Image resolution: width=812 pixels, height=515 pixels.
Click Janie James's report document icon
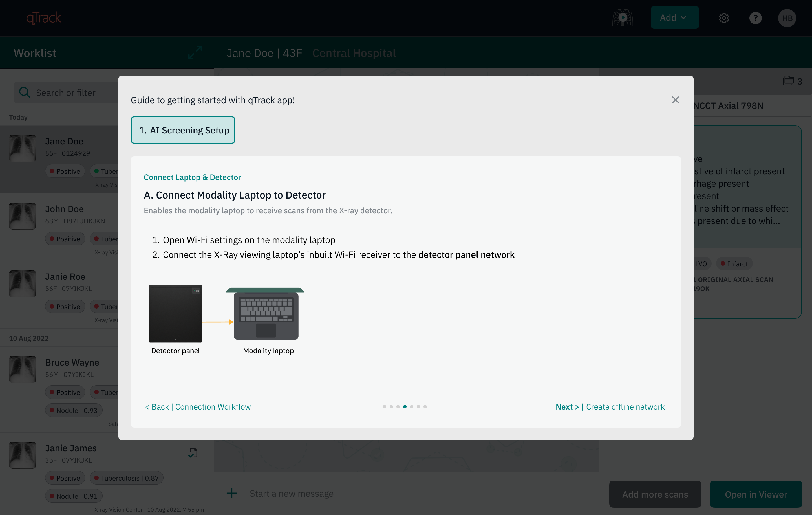pos(193,453)
